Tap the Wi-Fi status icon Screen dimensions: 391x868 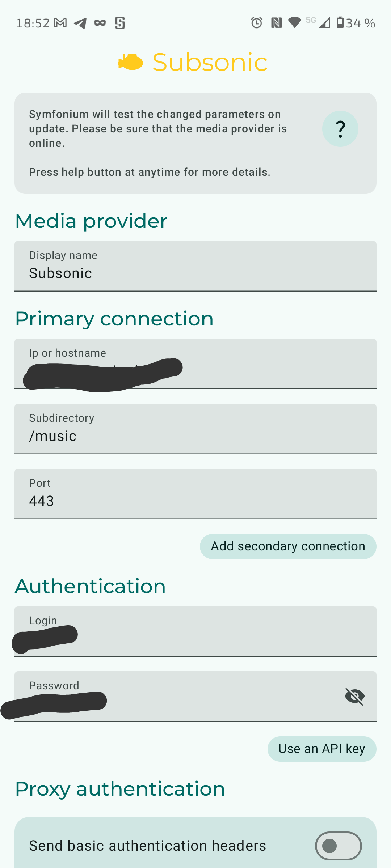(x=295, y=23)
